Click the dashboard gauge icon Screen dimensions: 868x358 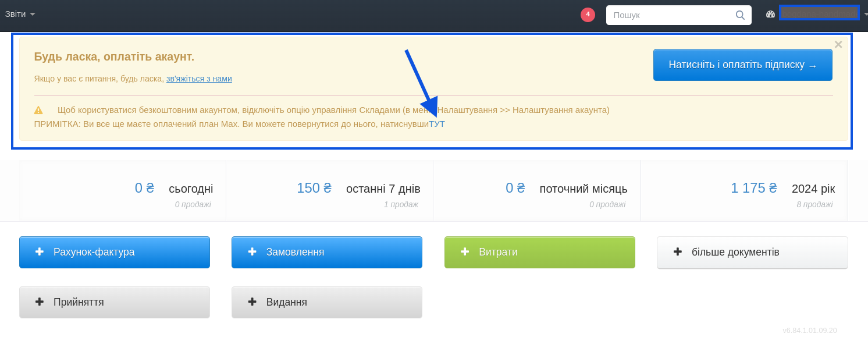[771, 15]
